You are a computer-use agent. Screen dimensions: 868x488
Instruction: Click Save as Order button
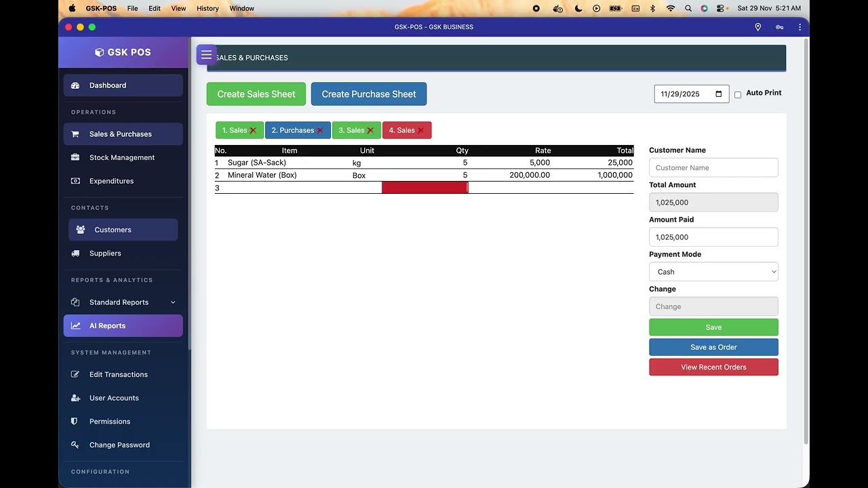713,347
